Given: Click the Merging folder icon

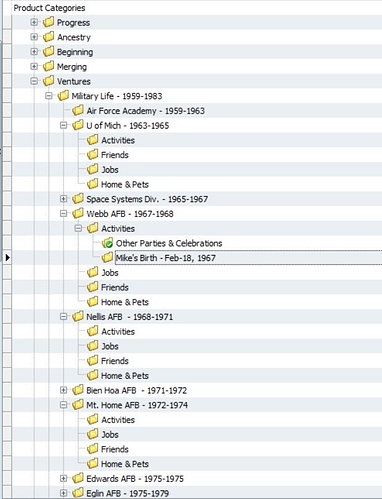Looking at the screenshot, I should [48, 66].
